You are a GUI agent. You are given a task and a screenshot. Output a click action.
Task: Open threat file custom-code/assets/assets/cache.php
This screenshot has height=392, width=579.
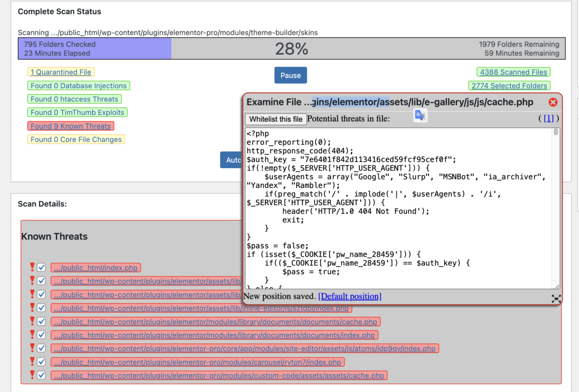(219, 375)
